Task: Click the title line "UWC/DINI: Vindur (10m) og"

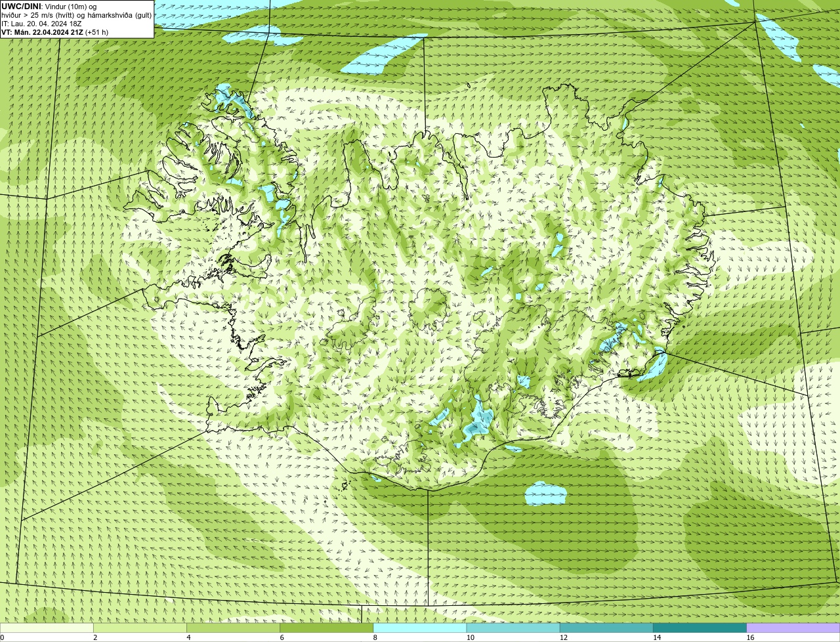Action: coord(49,7)
